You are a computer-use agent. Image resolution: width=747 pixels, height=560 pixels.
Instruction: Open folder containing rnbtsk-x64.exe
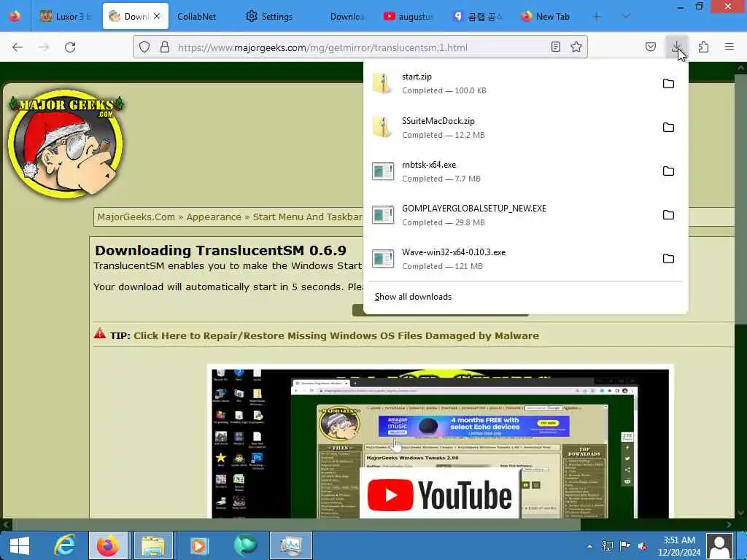668,171
